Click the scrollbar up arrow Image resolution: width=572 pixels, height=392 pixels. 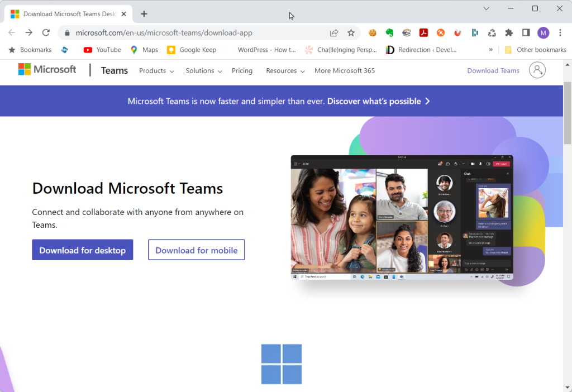(x=568, y=65)
